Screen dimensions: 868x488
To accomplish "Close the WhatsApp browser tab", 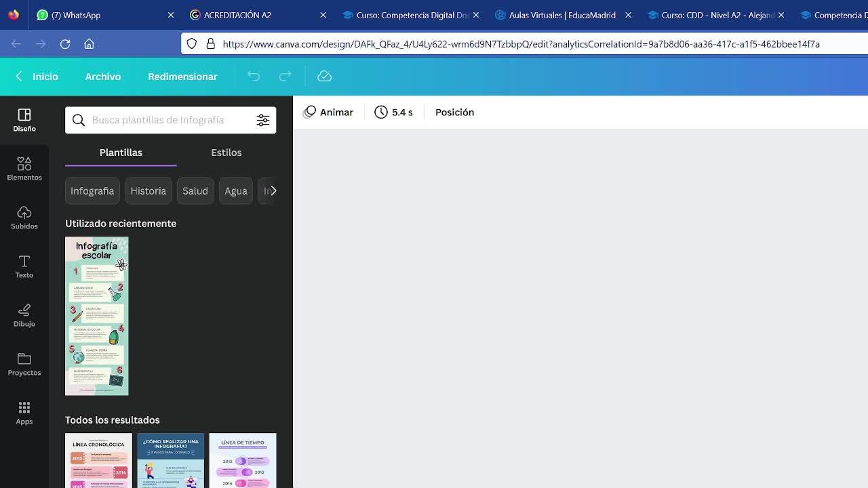I will pyautogui.click(x=171, y=15).
